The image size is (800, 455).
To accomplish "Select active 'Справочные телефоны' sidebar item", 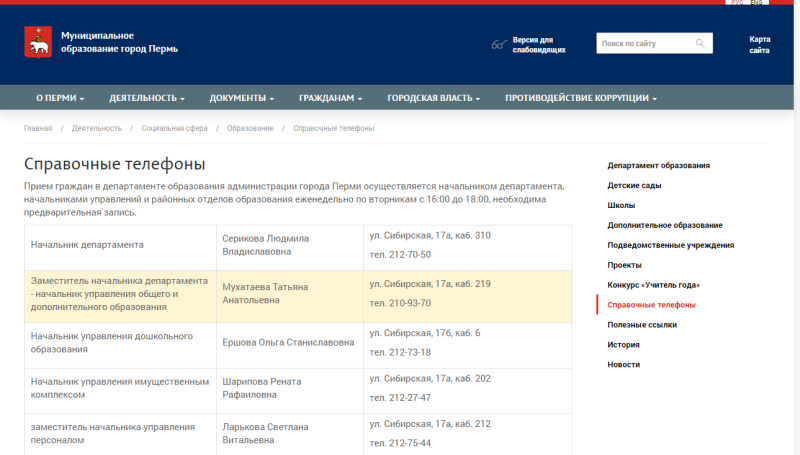I will 652,305.
